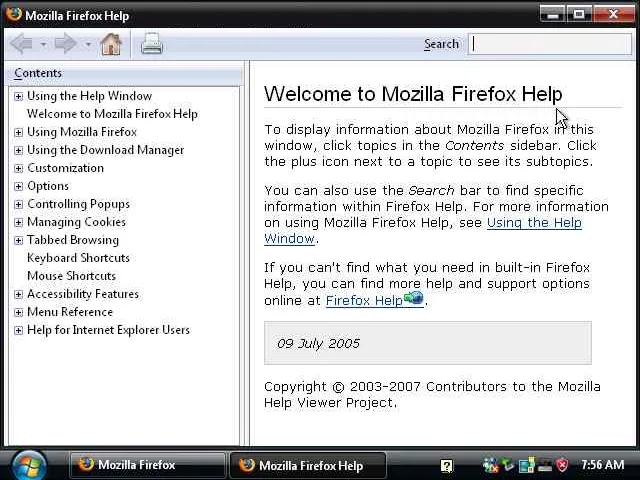Expand the Options topic
This screenshot has width=640, height=480.
click(x=18, y=186)
